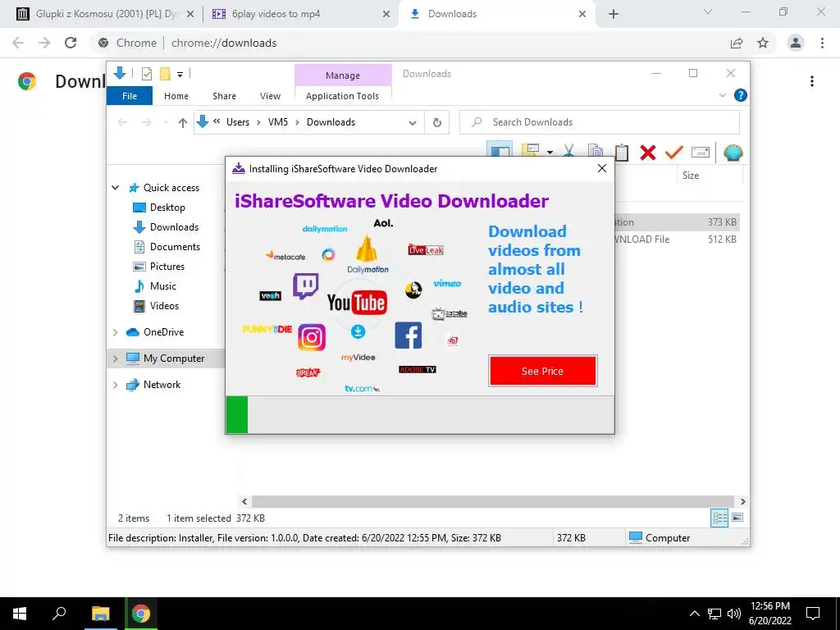Open File Explorer from the taskbar

pos(100,614)
